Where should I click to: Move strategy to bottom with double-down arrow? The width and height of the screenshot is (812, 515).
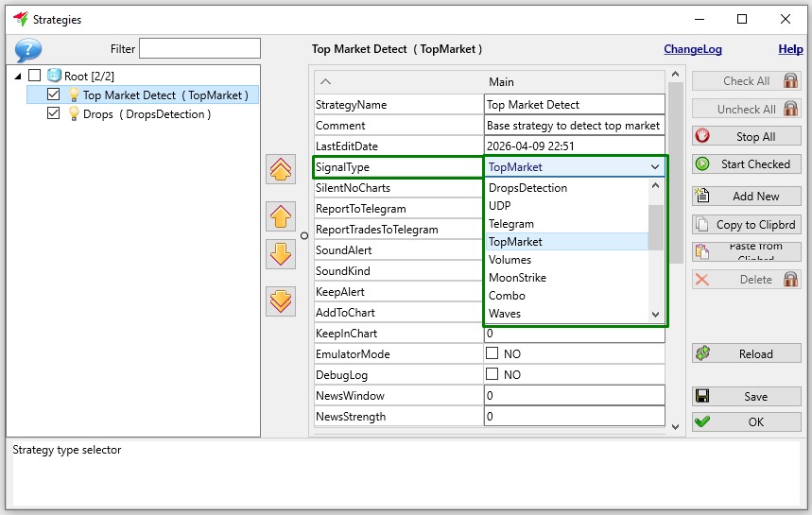pyautogui.click(x=281, y=300)
